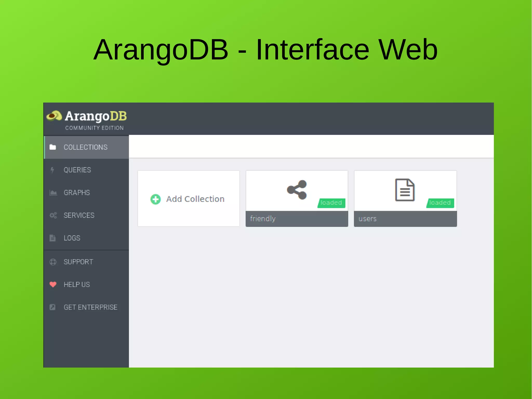Image resolution: width=532 pixels, height=399 pixels.
Task: Go to the GRAPHS section
Action: pos(87,193)
